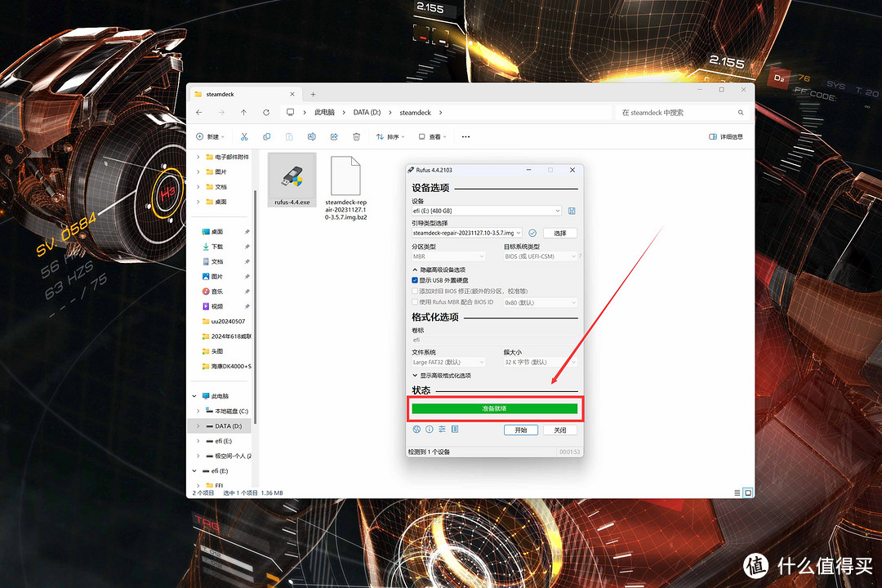Image resolution: width=882 pixels, height=588 pixels.
Task: Click the Delete trash icon in Explorer toolbar
Action: (357, 136)
